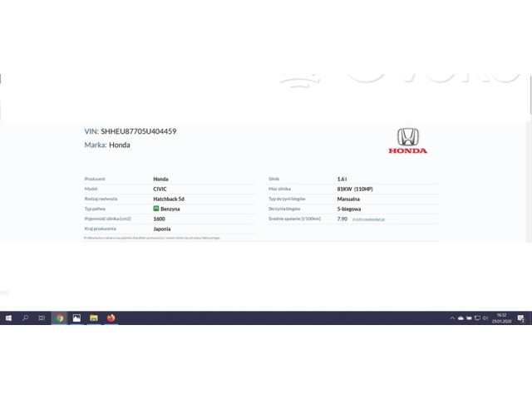This screenshot has width=532, height=399.
Task: Click the green fuel pump icon by Benzyna
Action: pyautogui.click(x=156, y=209)
